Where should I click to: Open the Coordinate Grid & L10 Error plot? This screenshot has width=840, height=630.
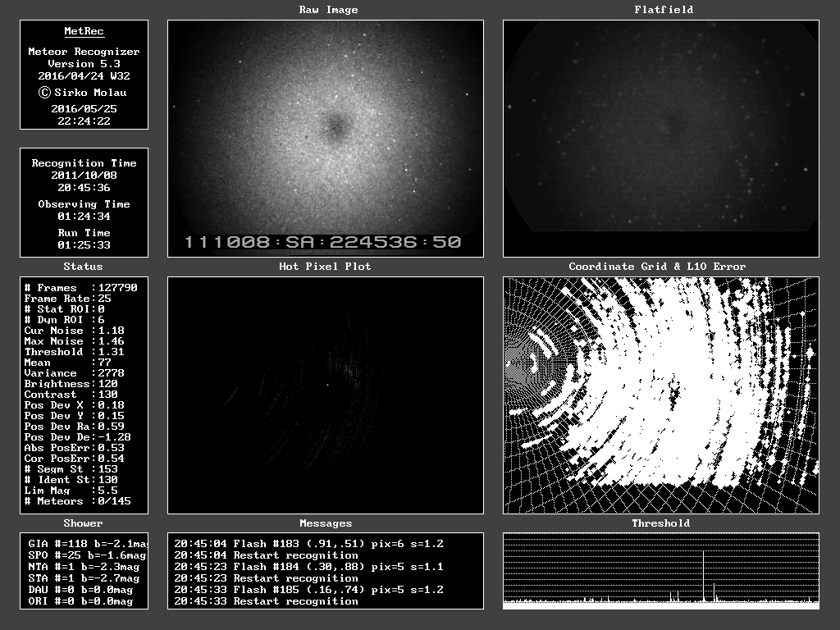660,395
